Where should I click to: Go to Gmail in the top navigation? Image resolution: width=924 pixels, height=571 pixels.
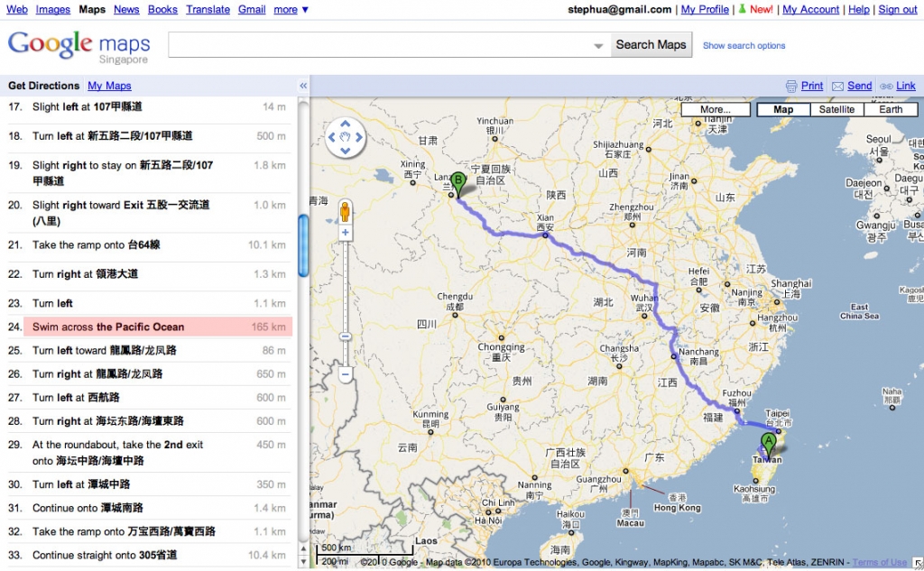252,9
